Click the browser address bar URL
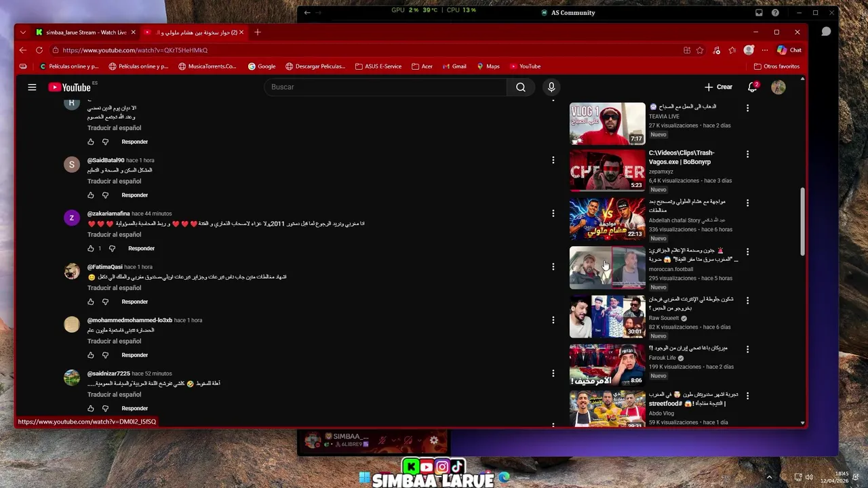This screenshot has width=868, height=488. point(135,50)
